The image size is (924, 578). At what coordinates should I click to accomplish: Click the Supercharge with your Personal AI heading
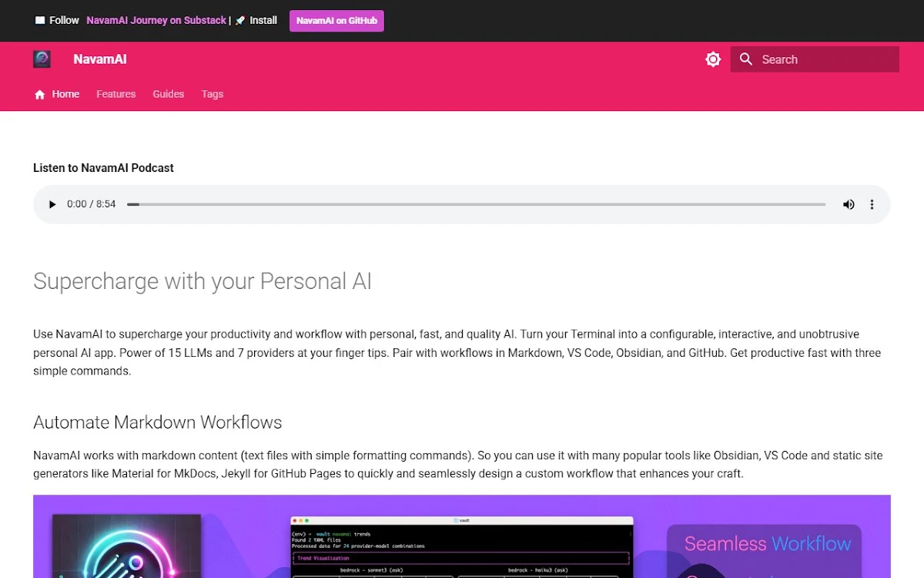coord(203,281)
